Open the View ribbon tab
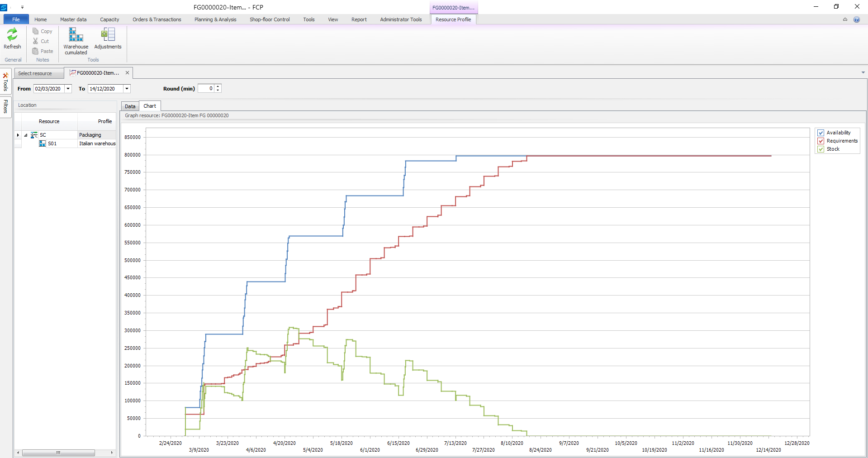Viewport: 868px width, 458px height. click(333, 19)
